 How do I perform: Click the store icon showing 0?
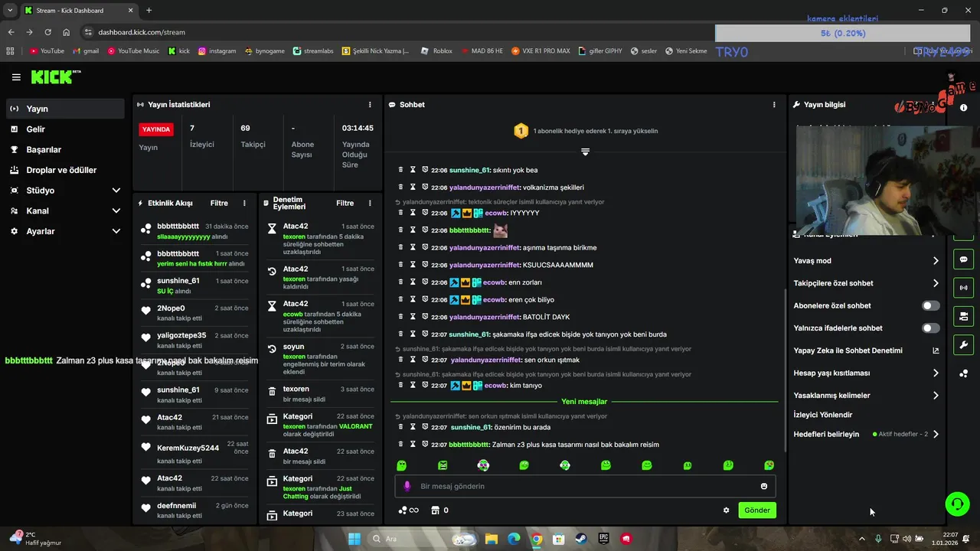(x=439, y=510)
